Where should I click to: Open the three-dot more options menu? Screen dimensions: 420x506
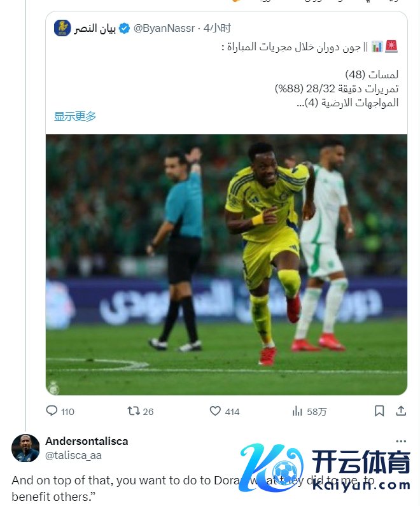click(401, 441)
